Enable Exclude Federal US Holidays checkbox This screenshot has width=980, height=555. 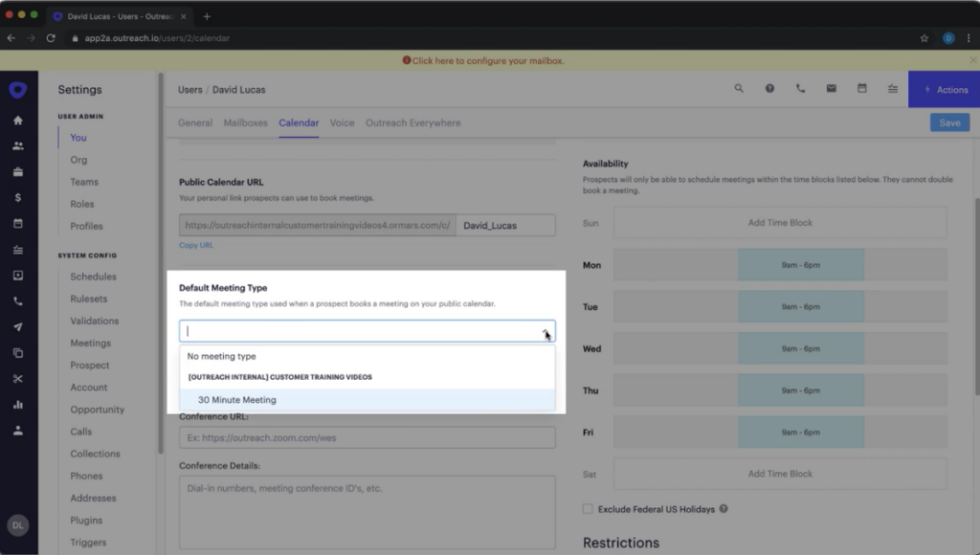[588, 509]
